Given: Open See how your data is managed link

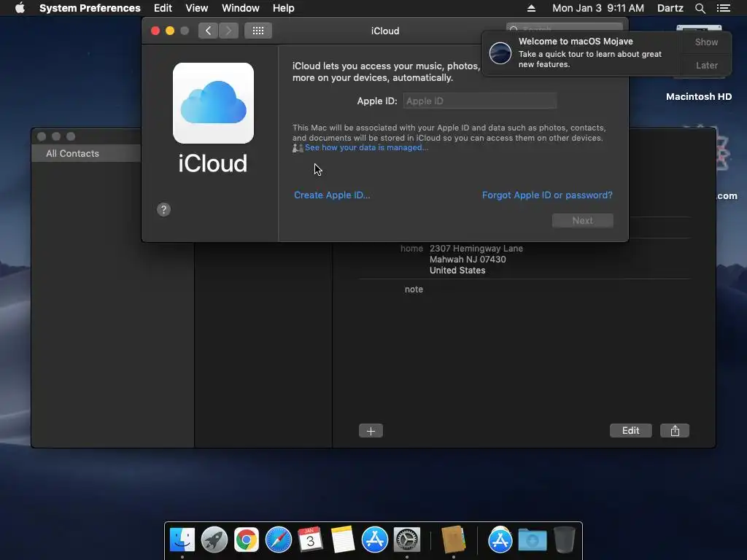Looking at the screenshot, I should point(366,147).
